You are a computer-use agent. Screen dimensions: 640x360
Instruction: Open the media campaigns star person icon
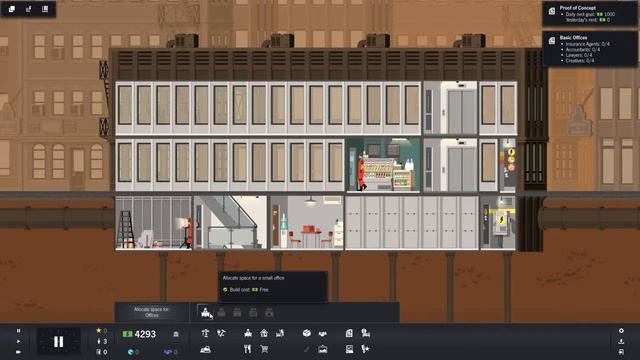(x=365, y=349)
